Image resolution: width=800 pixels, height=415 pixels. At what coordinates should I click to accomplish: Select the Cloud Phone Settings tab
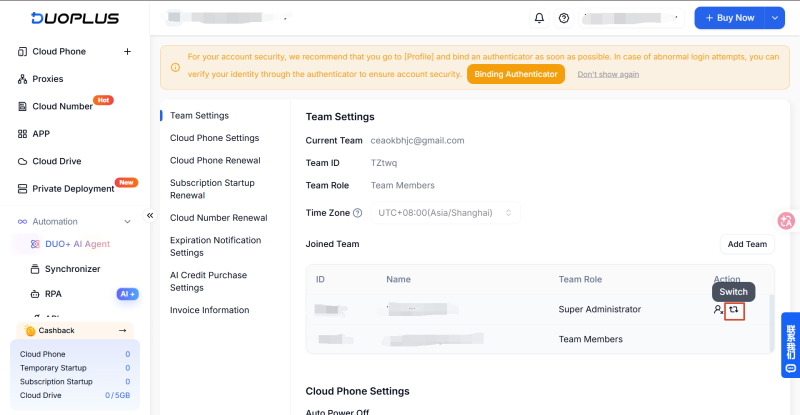coord(214,138)
